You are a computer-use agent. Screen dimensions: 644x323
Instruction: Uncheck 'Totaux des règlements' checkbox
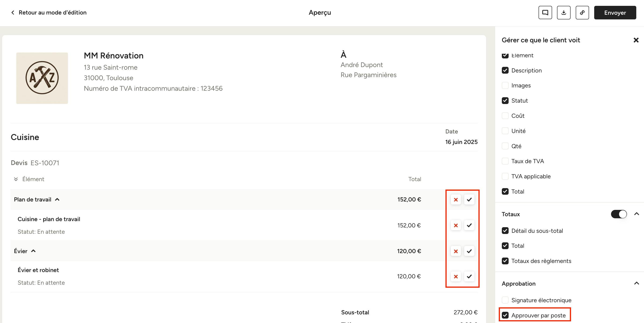505,261
